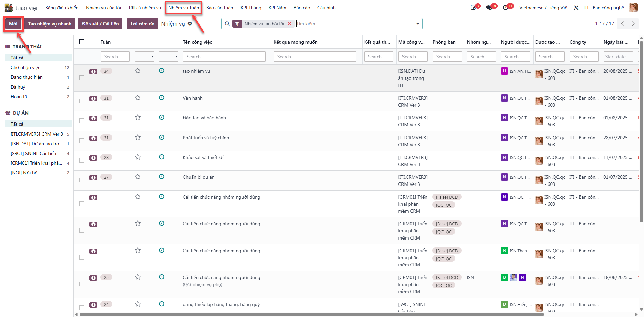644x317 pixels.
Task: Click the status clock icon for 'Khảo sát và thiết kế'
Action: coord(162,157)
